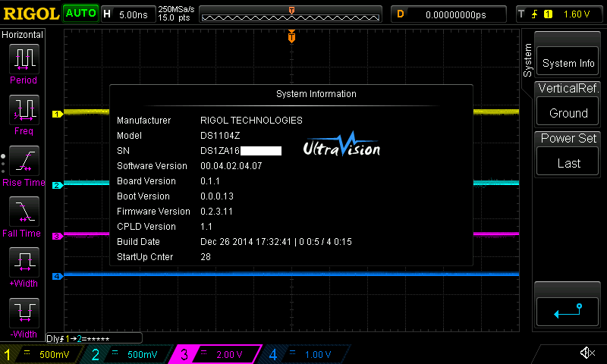Screen dimensions: 607x364
Task: Open the System Info menu item
Action: (x=568, y=61)
